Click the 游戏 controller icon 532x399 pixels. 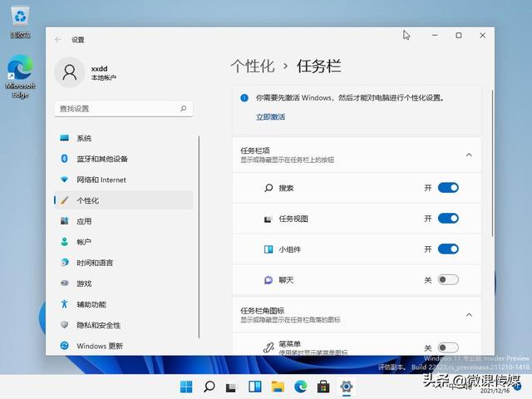(x=65, y=283)
